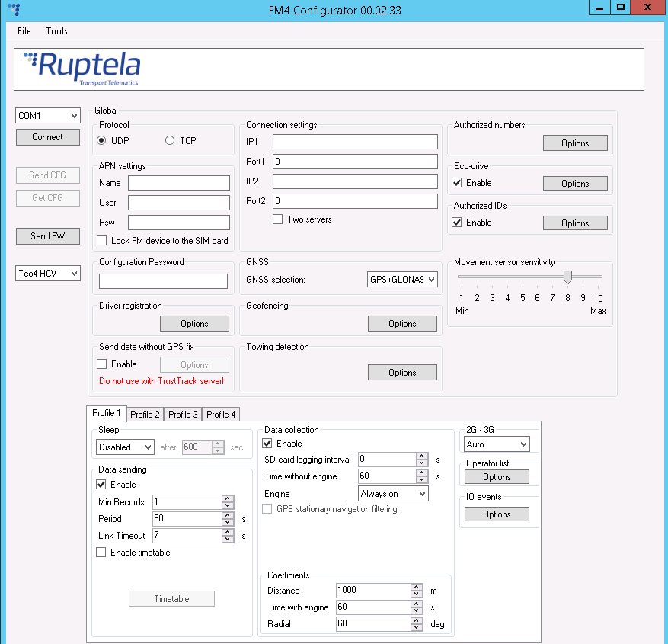
Task: Open Towing detection Options
Action: [402, 373]
